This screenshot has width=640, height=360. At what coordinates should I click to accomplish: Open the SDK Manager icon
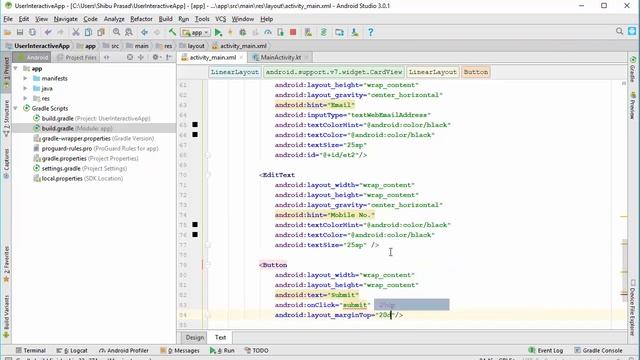(355, 32)
